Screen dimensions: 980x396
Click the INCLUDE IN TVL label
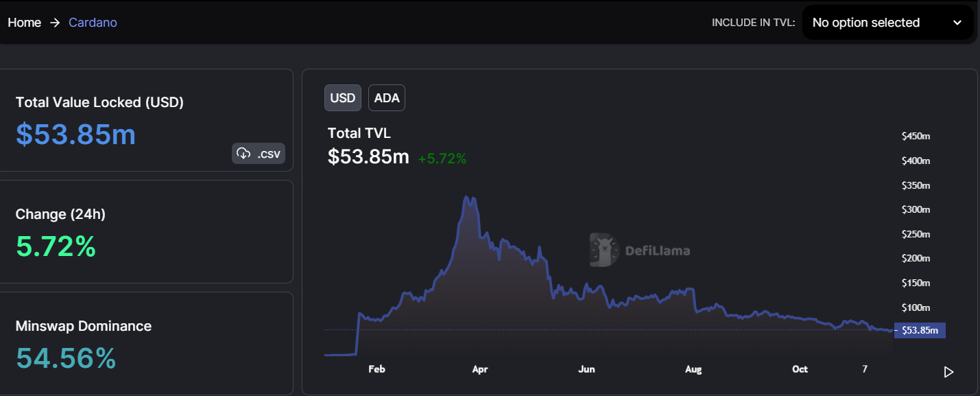pyautogui.click(x=753, y=23)
